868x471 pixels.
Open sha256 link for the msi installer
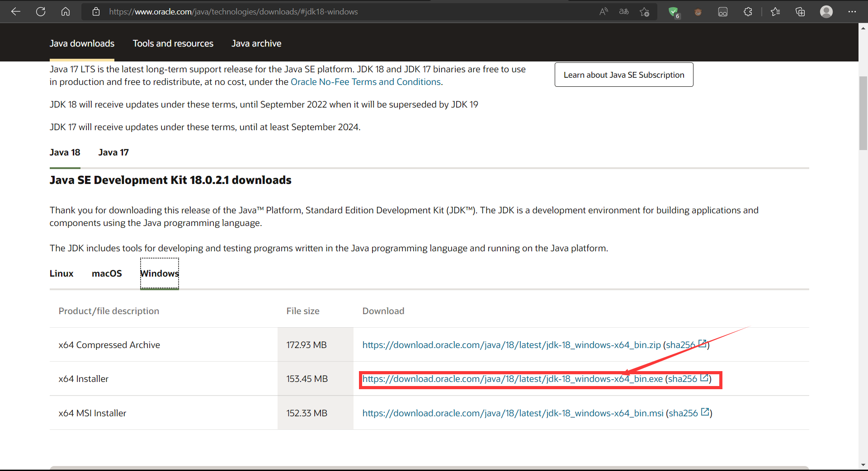point(689,413)
